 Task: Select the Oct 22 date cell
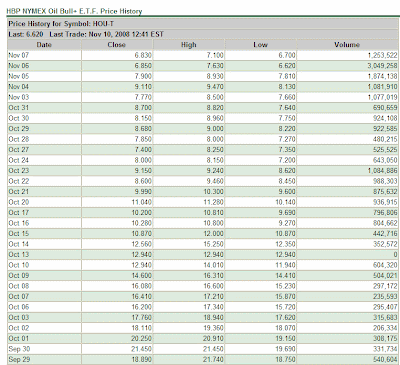tap(44, 181)
